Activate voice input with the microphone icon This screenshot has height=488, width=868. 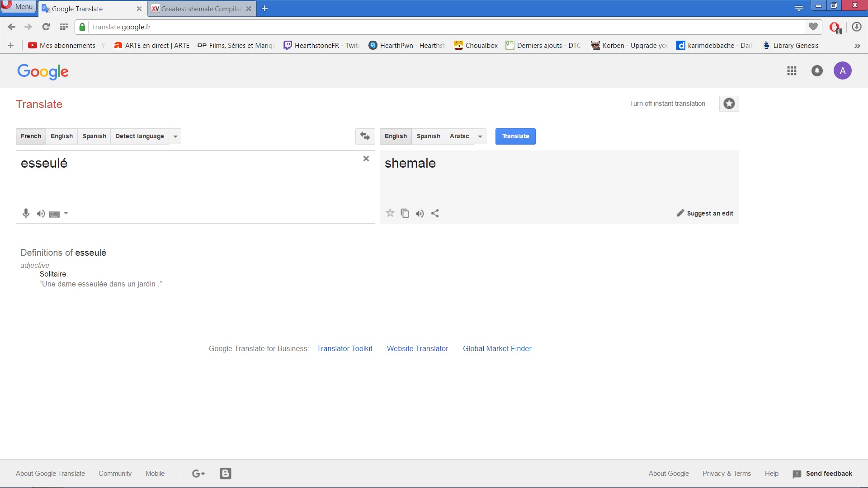tap(26, 213)
